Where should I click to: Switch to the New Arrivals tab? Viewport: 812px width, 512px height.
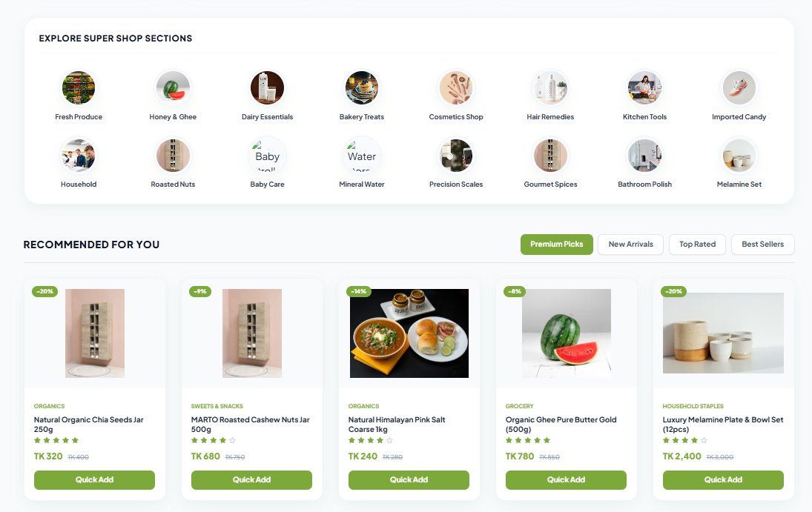(631, 245)
